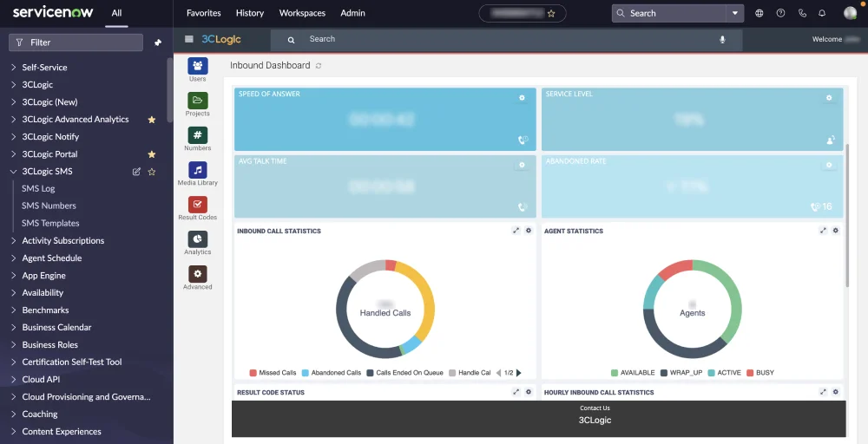Go to previous legend page arrow

[x=499, y=373]
